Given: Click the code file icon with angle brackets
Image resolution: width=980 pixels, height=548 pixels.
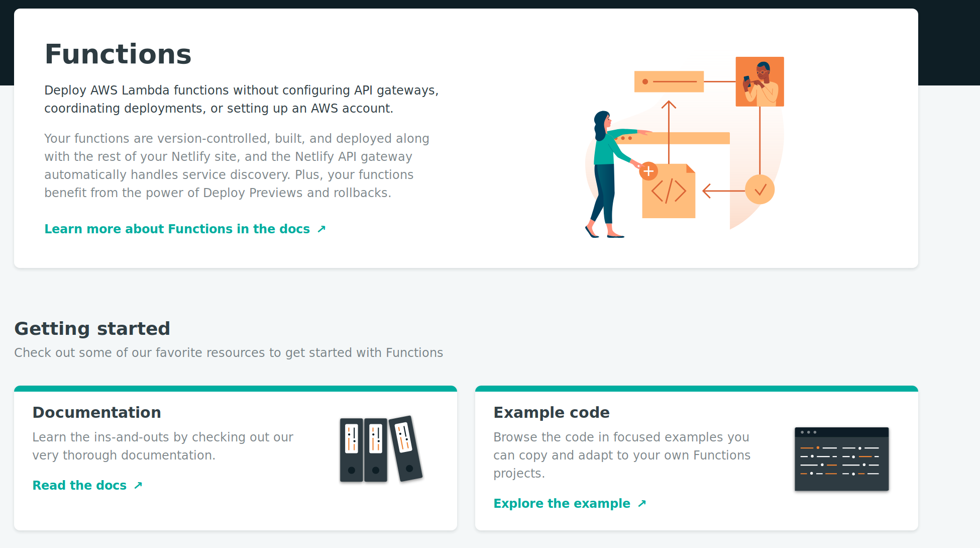Looking at the screenshot, I should click(x=669, y=192).
